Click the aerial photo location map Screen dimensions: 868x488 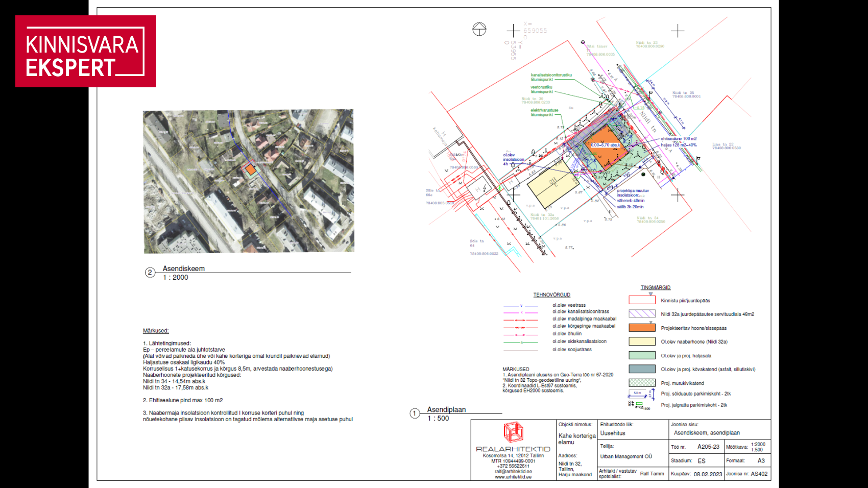[248, 181]
